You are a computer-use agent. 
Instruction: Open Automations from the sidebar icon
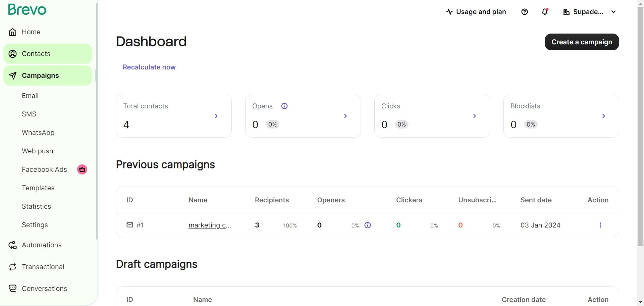click(x=12, y=245)
